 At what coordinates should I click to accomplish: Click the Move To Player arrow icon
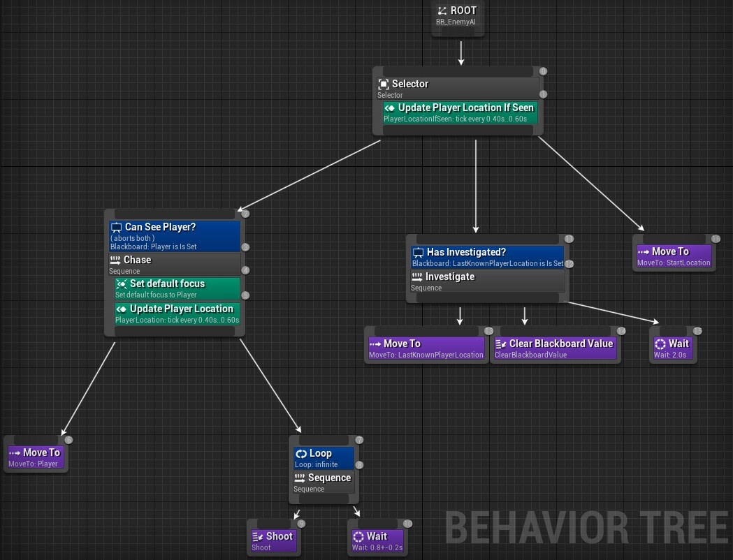pos(14,452)
